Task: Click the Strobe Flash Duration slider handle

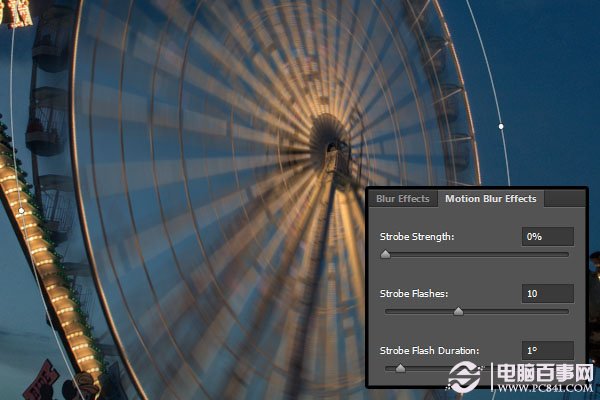Action: coord(400,368)
